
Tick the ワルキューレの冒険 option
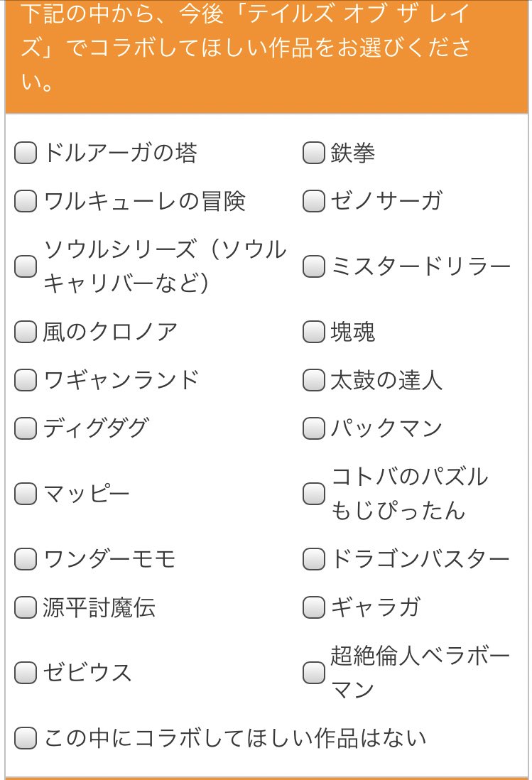26,201
